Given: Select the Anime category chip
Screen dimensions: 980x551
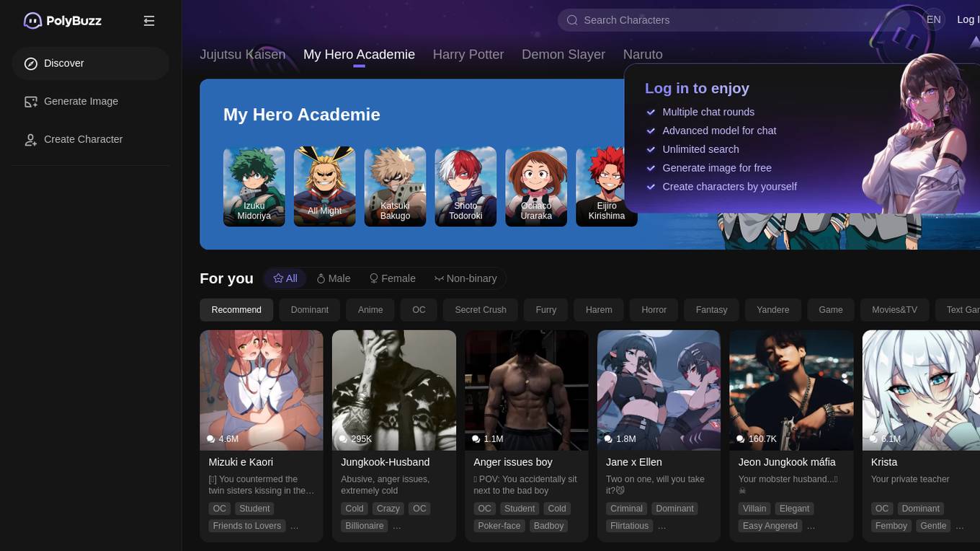Looking at the screenshot, I should (370, 310).
